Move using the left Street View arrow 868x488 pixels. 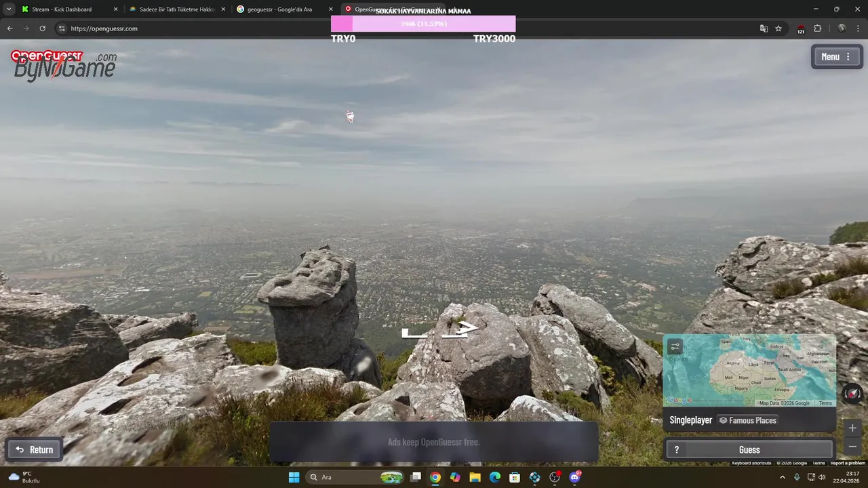[x=414, y=333]
